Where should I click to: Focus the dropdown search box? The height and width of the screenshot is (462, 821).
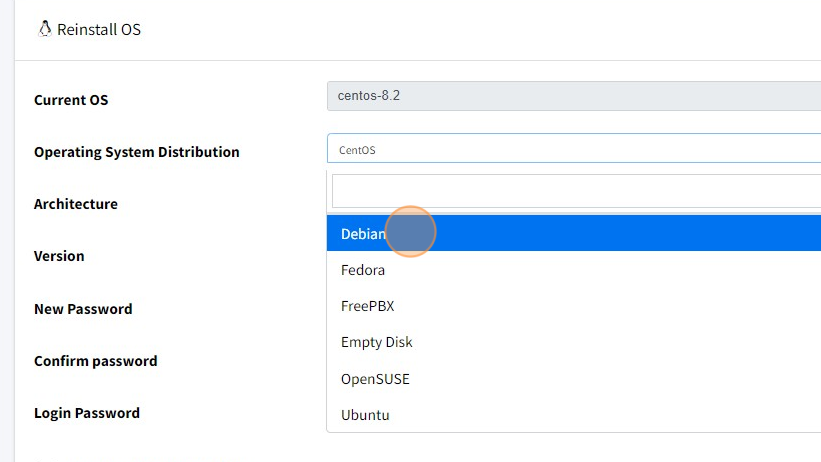pos(576,191)
